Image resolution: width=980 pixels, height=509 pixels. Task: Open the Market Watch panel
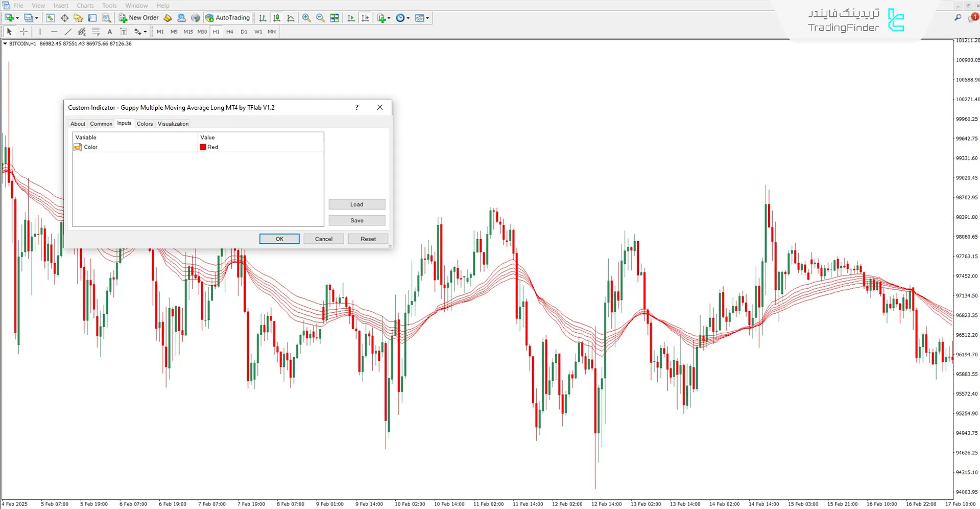click(x=50, y=18)
